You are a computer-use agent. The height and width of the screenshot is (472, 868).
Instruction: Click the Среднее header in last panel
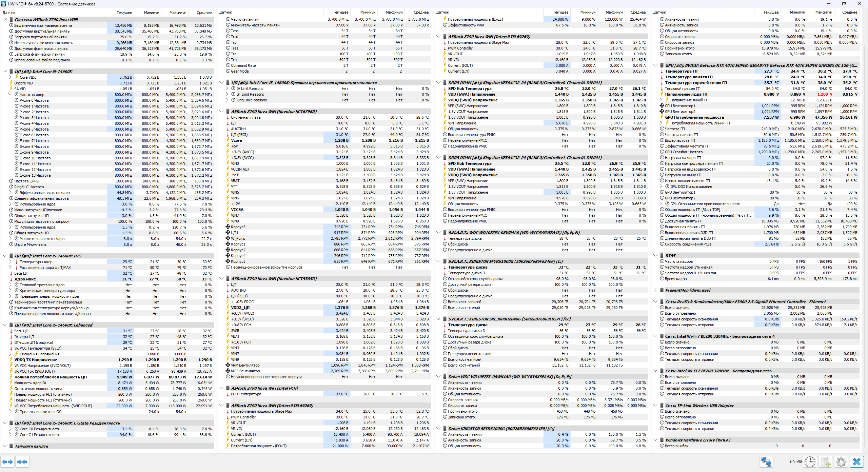click(x=849, y=12)
